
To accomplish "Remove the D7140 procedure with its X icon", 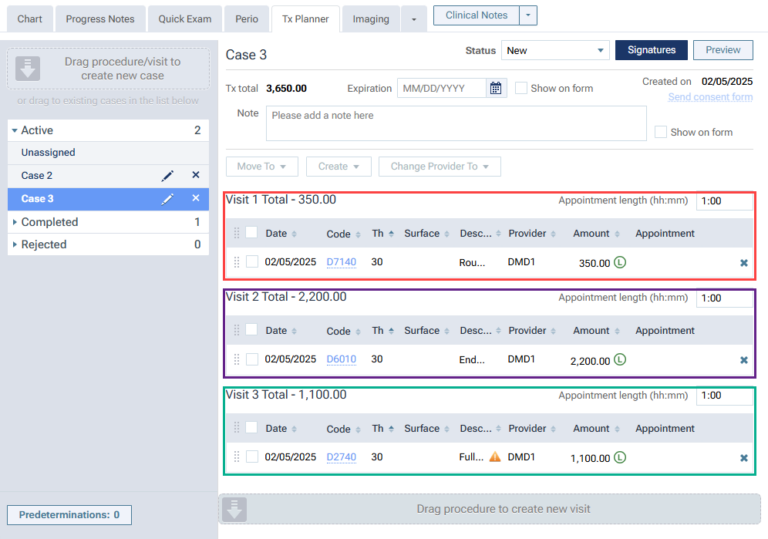I will (743, 262).
